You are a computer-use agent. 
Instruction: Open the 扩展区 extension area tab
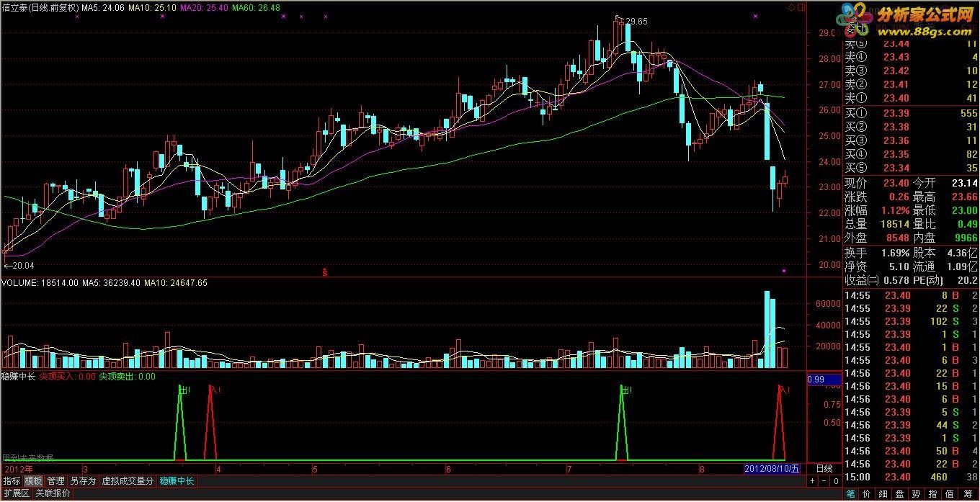coord(16,493)
